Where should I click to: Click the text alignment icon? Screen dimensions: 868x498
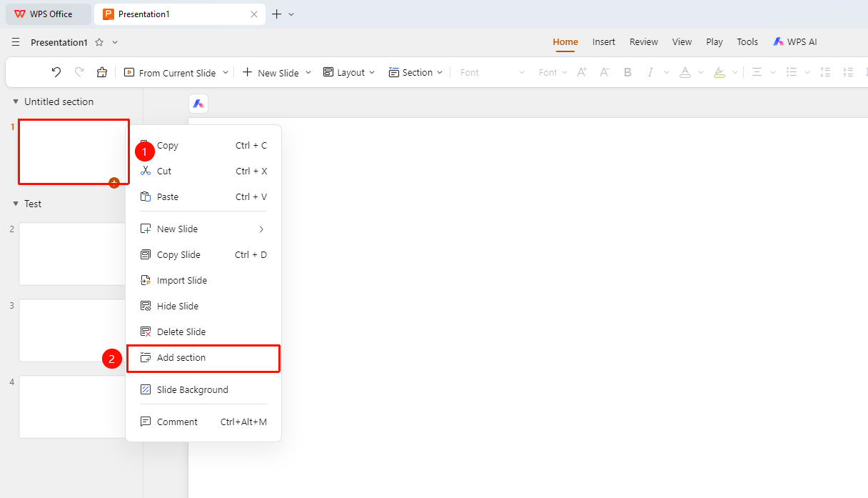[x=757, y=72]
